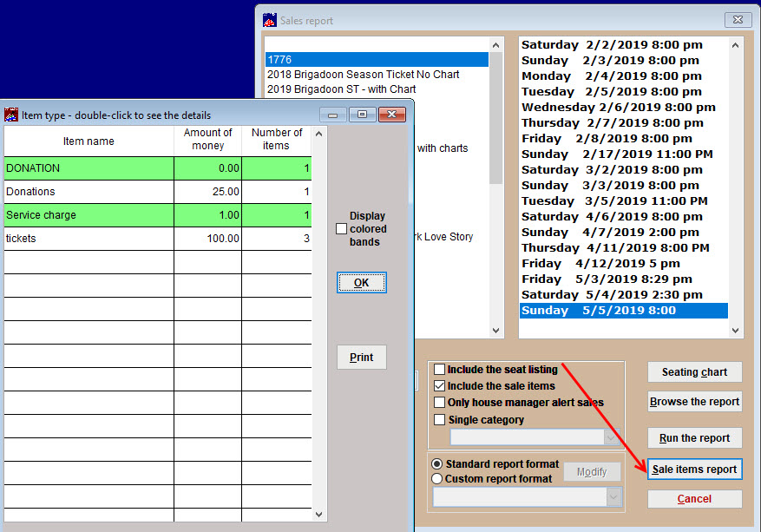
Task: Select Saturday 3/2/2019 8:00 pm performance
Action: click(x=624, y=169)
